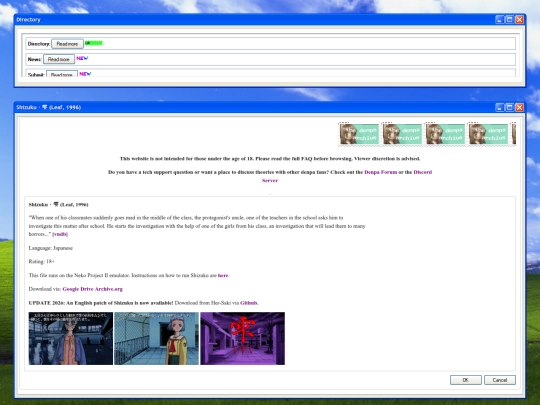The image size is (540, 405).
Task: Download via the Archive.org link
Action: click(x=108, y=289)
